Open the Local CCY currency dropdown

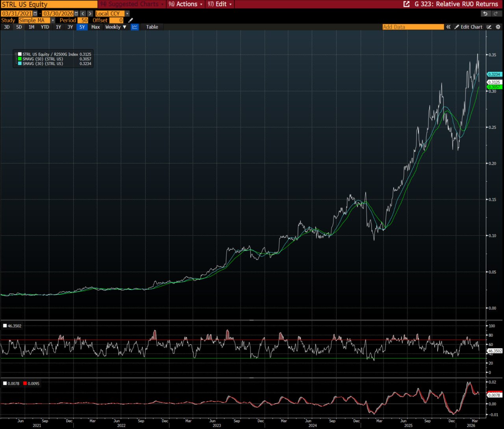pyautogui.click(x=127, y=13)
